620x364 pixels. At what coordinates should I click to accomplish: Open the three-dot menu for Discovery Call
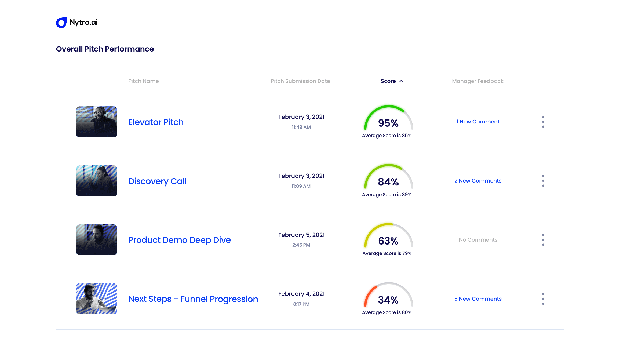(x=543, y=181)
